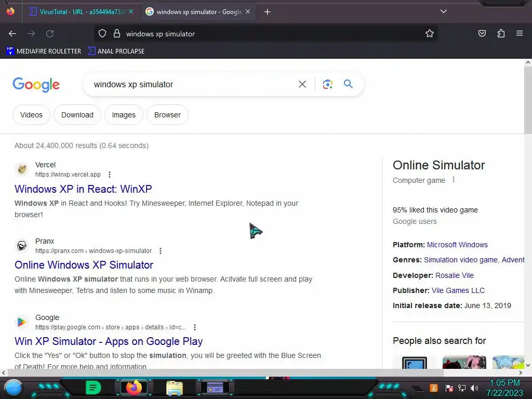
Task: Open Win XP Simulator Google Play result
Action: pyautogui.click(x=109, y=341)
